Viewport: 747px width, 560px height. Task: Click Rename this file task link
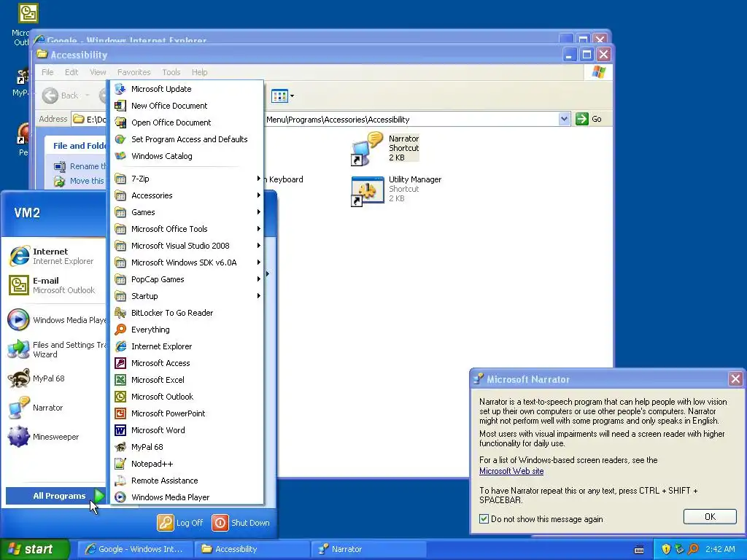(x=80, y=166)
